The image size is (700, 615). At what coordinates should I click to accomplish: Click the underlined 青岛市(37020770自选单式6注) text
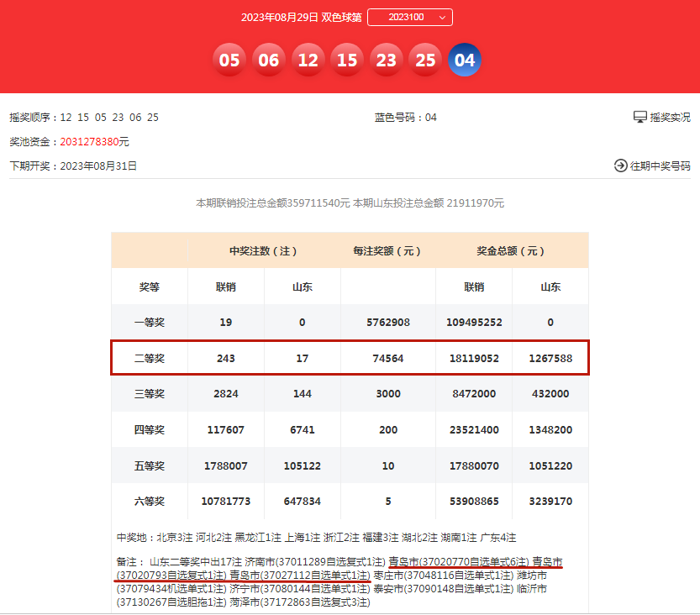click(459, 561)
